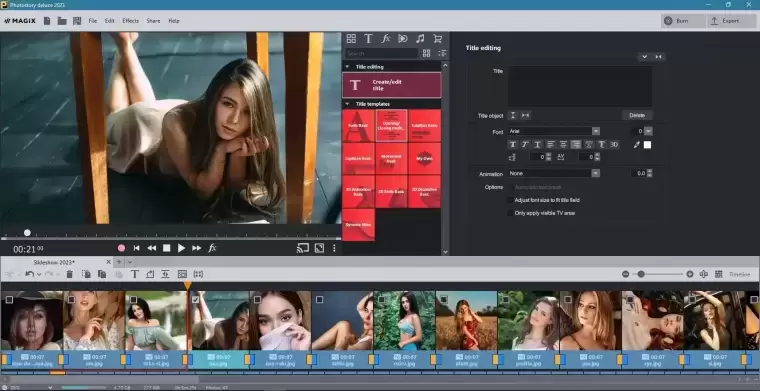Click the Delete title button
The width and height of the screenshot is (760, 391).
637,115
